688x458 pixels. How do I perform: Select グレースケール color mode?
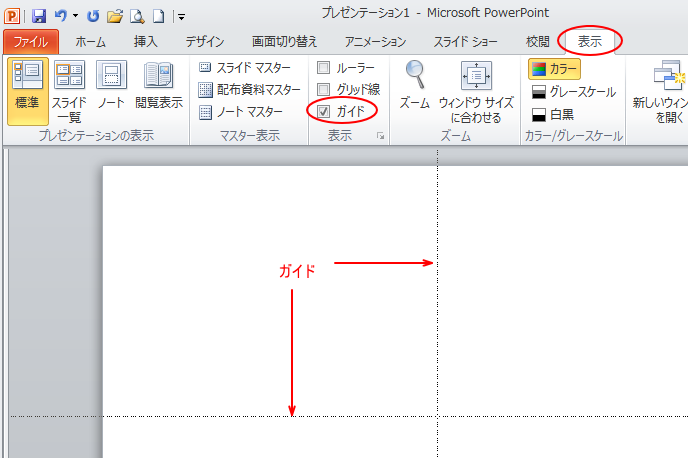tap(573, 91)
